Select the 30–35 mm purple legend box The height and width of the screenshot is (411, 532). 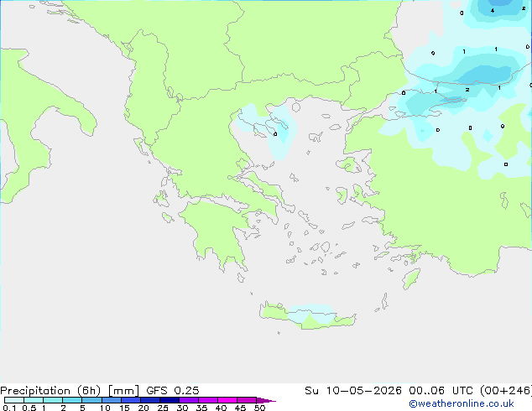pyautogui.click(x=188, y=400)
